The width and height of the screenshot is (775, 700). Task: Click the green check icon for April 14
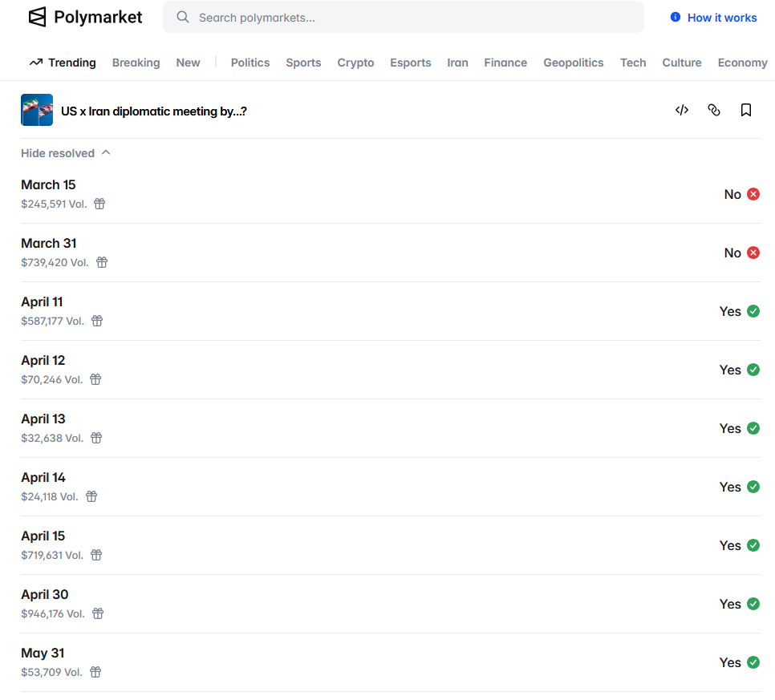click(753, 487)
